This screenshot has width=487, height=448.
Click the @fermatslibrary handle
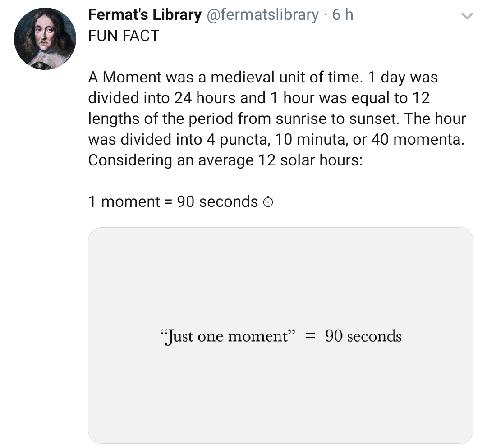pyautogui.click(x=262, y=15)
